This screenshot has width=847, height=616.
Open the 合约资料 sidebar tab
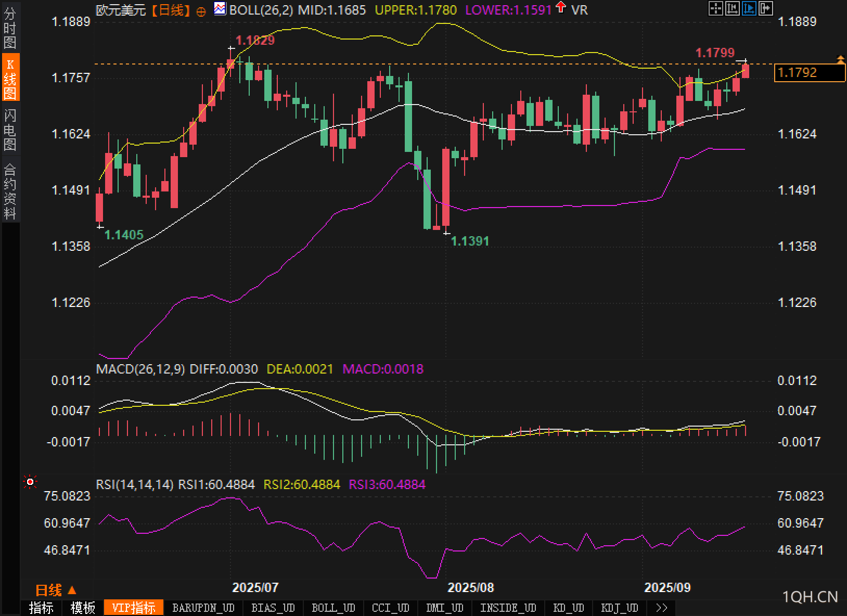point(10,190)
